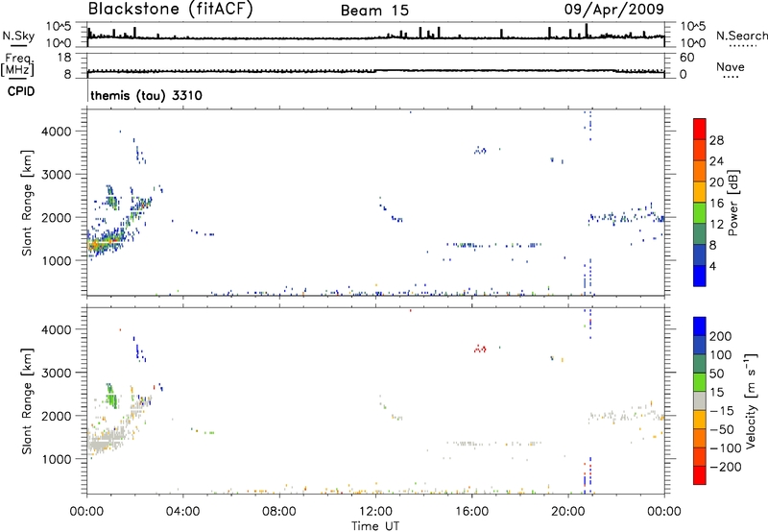The height and width of the screenshot is (532, 768).
Task: Click the '2000' tick on velocity panel axis
Action: click(56, 416)
